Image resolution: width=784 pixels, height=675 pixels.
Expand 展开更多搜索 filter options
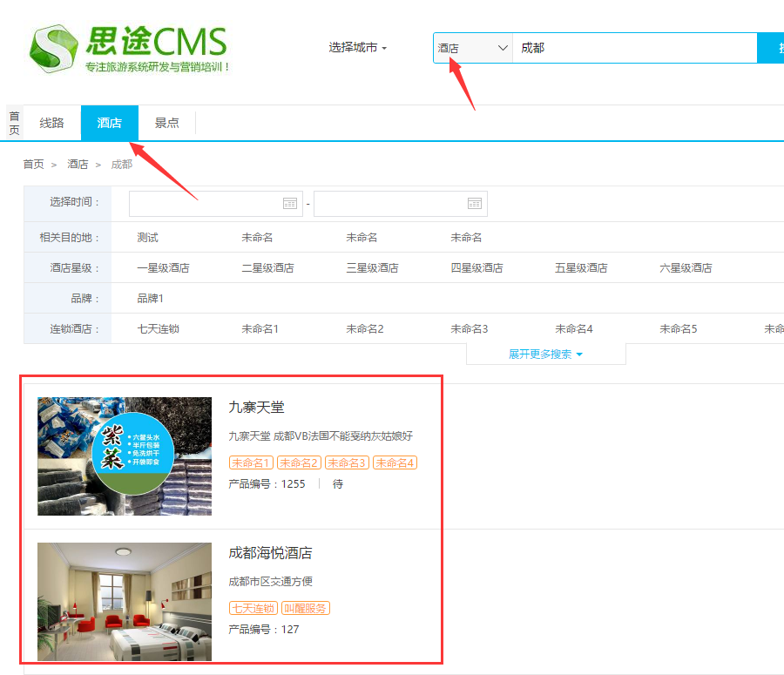click(x=545, y=354)
